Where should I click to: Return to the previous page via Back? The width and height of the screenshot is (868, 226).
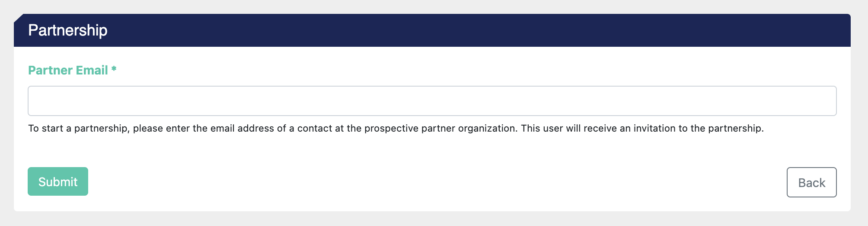(811, 182)
